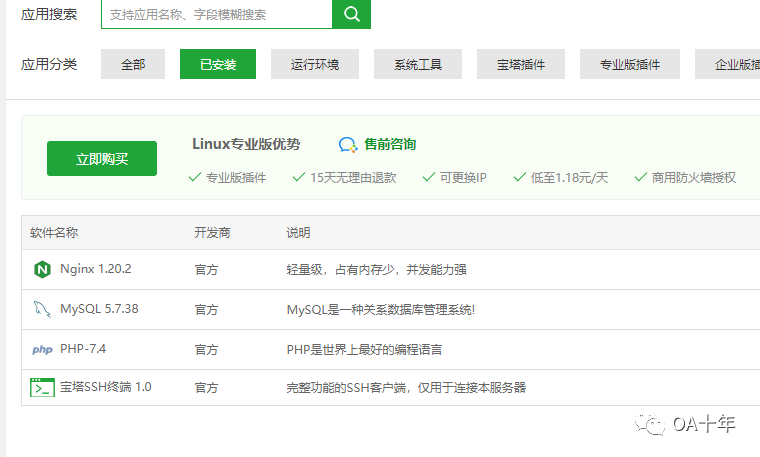The image size is (760, 457).
Task: Click the MySQL dolphin icon
Action: click(42, 309)
